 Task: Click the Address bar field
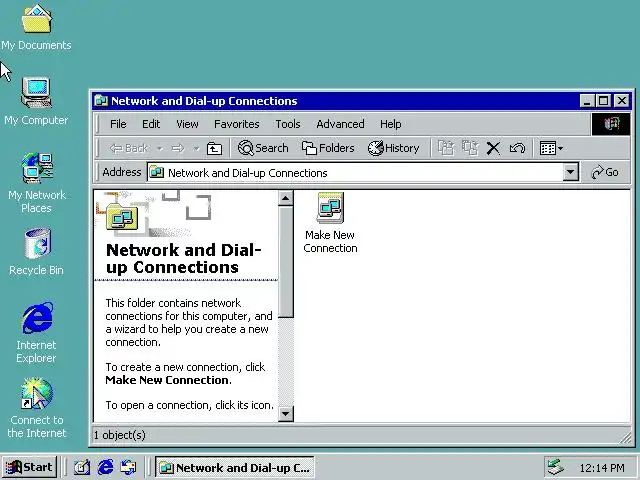tap(362, 172)
